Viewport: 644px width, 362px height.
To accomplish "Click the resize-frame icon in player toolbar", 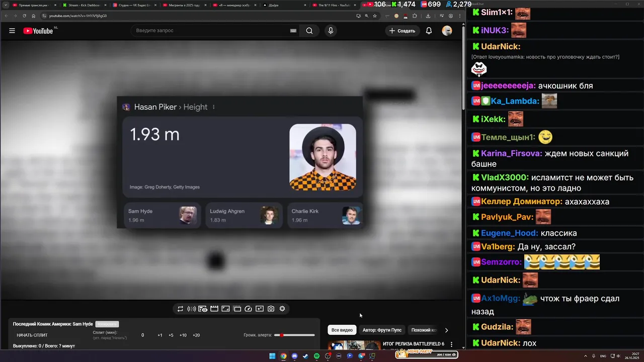I will (x=225, y=309).
